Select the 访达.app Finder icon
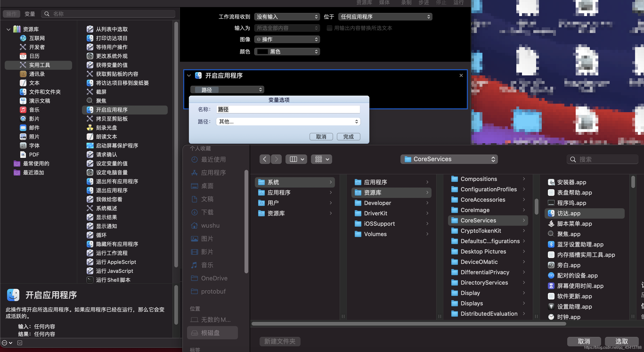Screen dimensions: 644x352 click(x=551, y=213)
